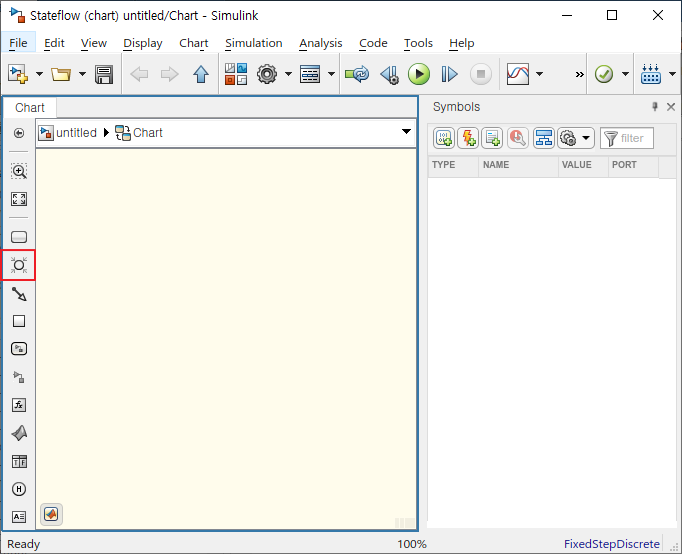The image size is (682, 554).
Task: Open the Library Browser icon
Action: pos(236,74)
